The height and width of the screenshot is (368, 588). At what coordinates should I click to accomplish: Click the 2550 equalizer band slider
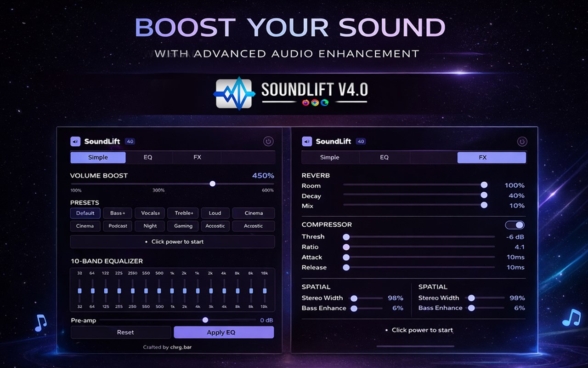[133, 291]
